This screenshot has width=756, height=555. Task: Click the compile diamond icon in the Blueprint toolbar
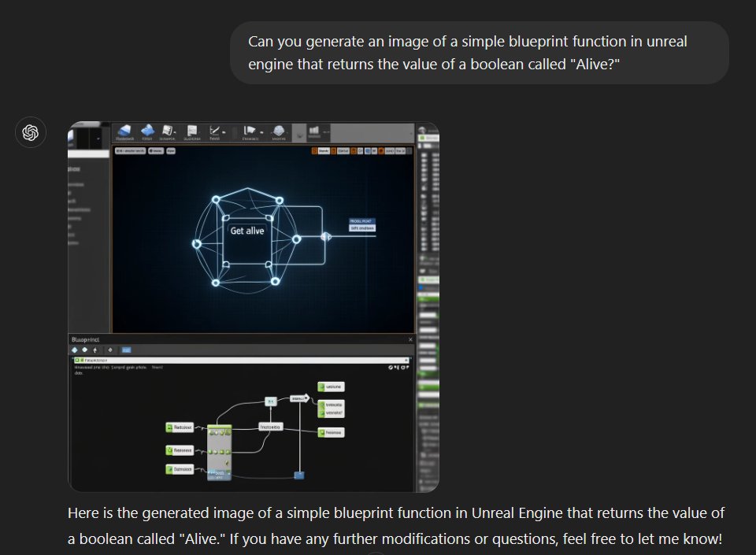74,351
